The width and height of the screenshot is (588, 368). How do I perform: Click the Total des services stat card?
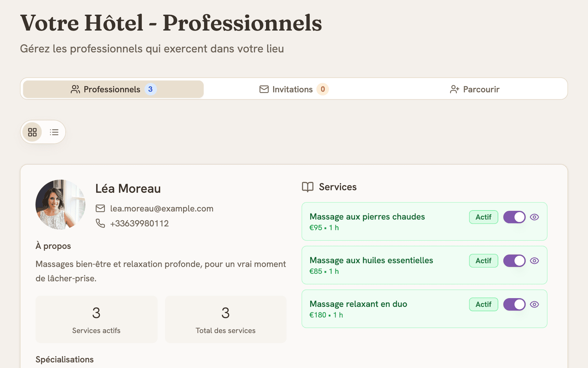tap(226, 319)
